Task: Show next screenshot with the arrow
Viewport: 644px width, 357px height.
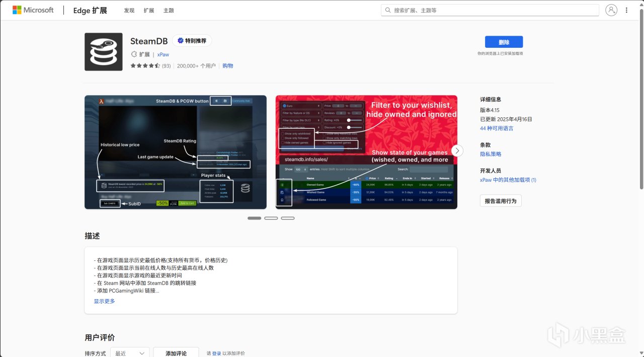Action: tap(457, 151)
